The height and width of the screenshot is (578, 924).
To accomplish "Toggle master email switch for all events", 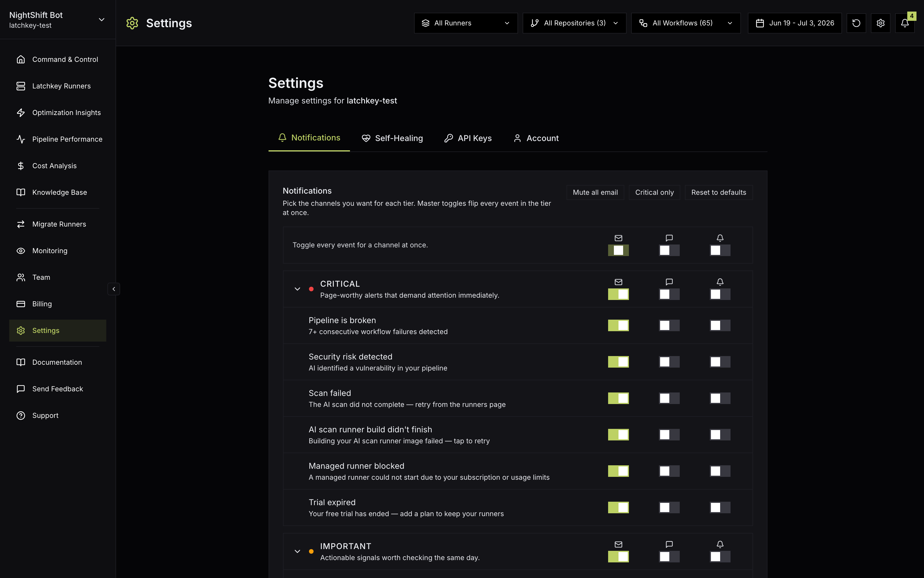I will click(x=619, y=250).
